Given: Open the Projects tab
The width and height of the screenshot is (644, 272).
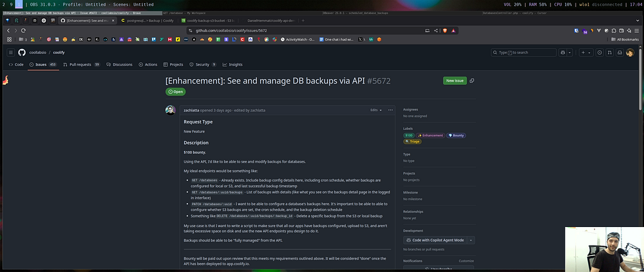Looking at the screenshot, I should pyautogui.click(x=173, y=64).
